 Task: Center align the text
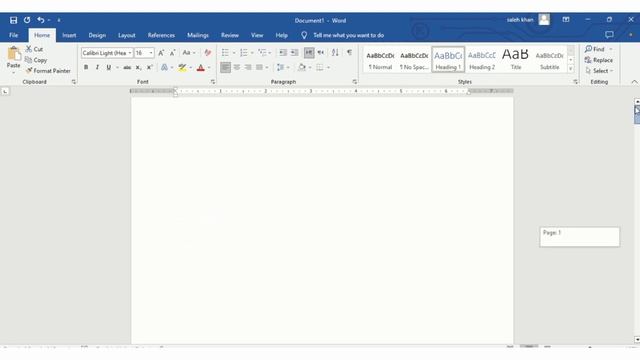237,67
